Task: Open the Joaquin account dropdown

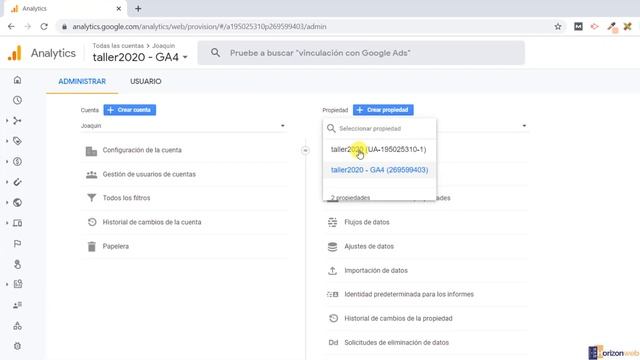Action: click(x=183, y=126)
